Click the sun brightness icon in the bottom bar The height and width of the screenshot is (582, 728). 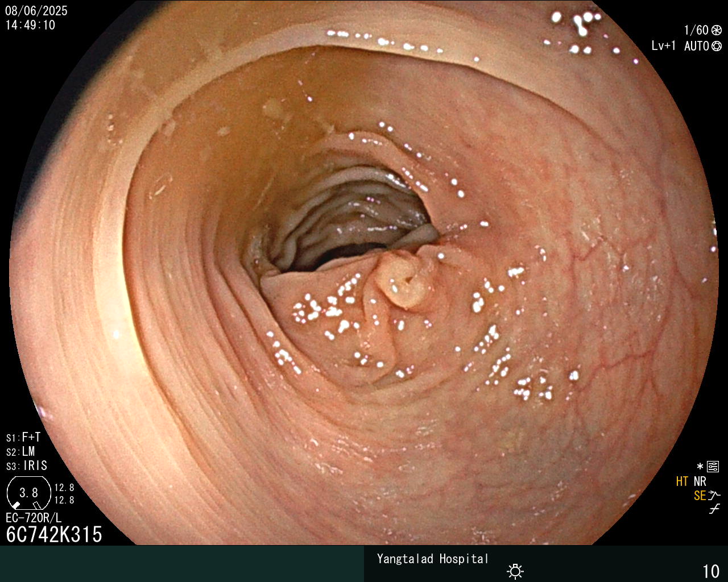click(x=515, y=571)
